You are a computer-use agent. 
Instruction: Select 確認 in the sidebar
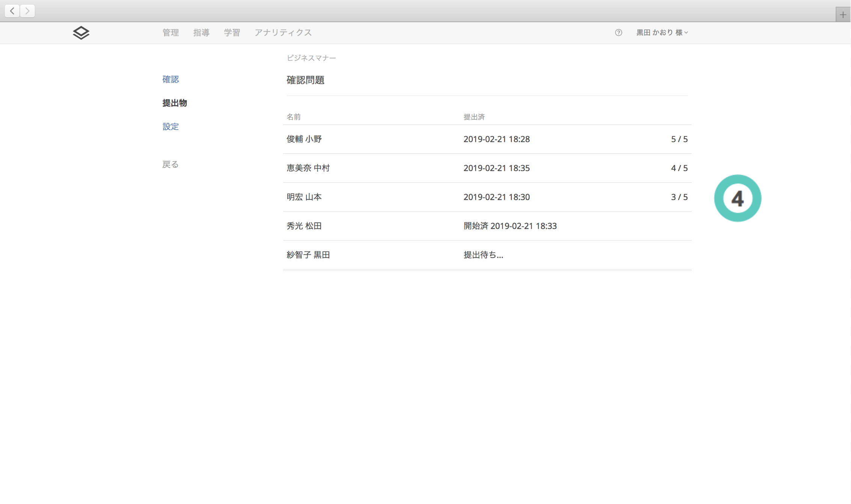click(171, 79)
